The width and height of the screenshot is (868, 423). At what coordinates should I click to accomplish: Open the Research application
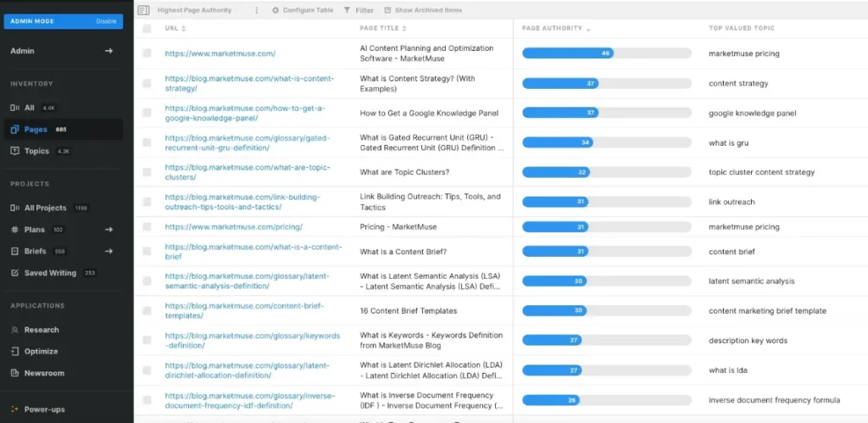(42, 330)
